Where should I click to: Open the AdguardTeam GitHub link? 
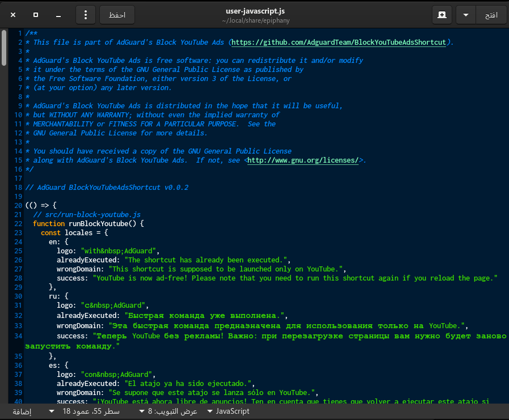tap(339, 43)
